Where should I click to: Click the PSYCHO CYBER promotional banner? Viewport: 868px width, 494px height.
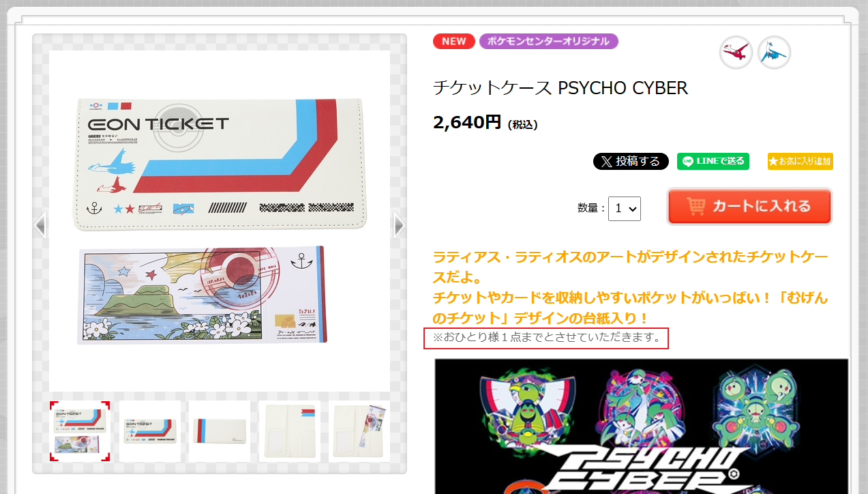click(x=642, y=426)
